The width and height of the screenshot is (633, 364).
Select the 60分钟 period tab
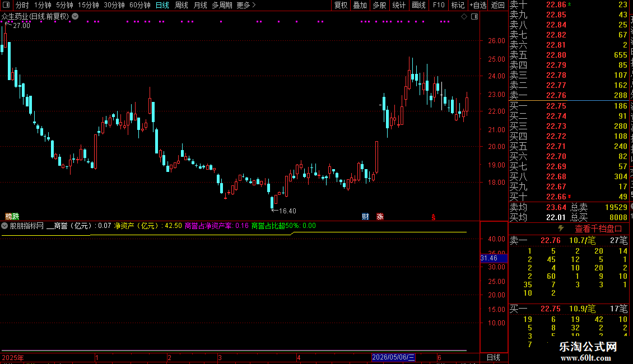point(139,5)
